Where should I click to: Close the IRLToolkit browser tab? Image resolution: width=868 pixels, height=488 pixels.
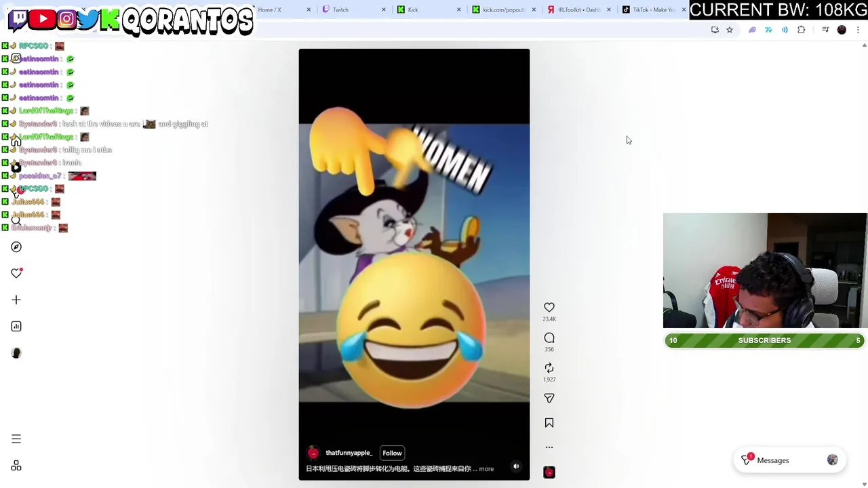(x=608, y=9)
